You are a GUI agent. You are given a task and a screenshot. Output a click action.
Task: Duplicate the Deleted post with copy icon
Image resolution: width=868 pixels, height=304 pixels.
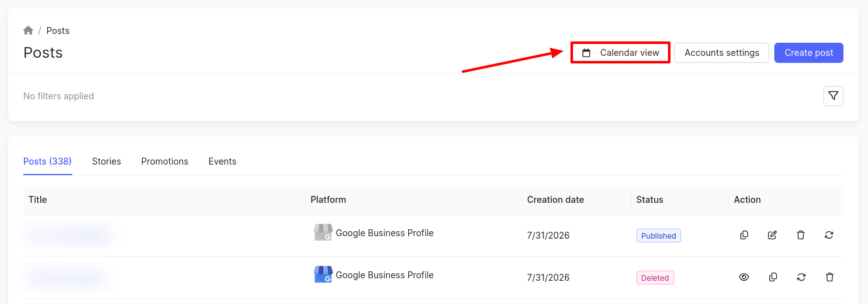pyautogui.click(x=773, y=277)
